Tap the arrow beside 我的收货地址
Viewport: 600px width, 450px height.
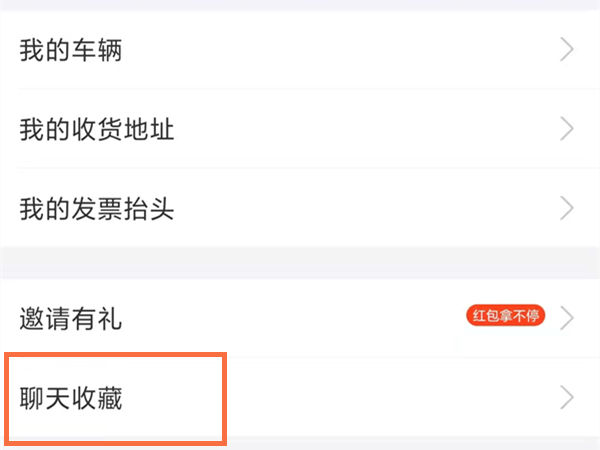567,129
